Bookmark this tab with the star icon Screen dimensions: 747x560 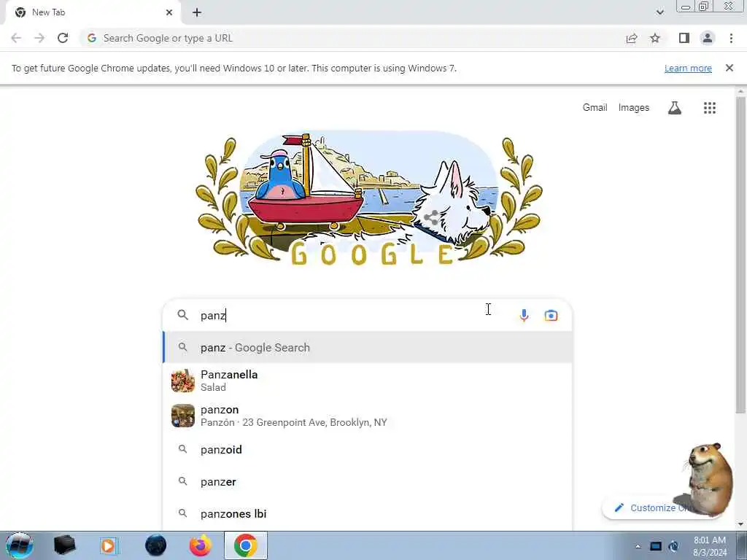tap(656, 38)
